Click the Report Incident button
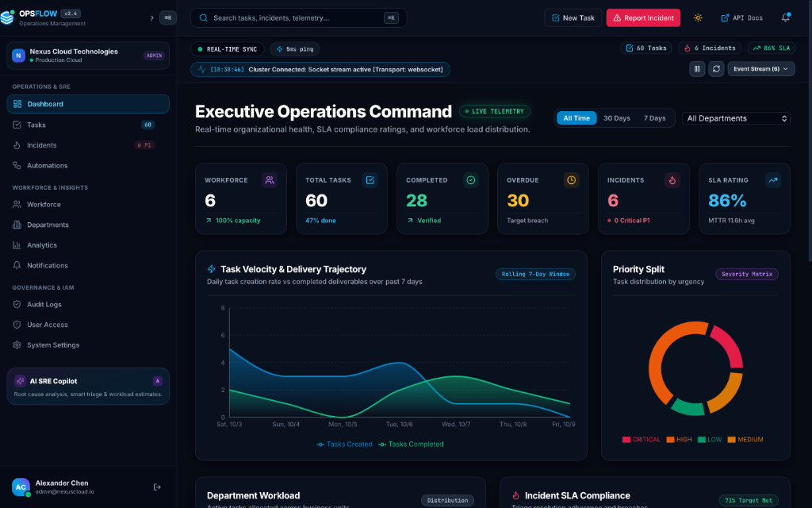The height and width of the screenshot is (508, 812). 643,17
